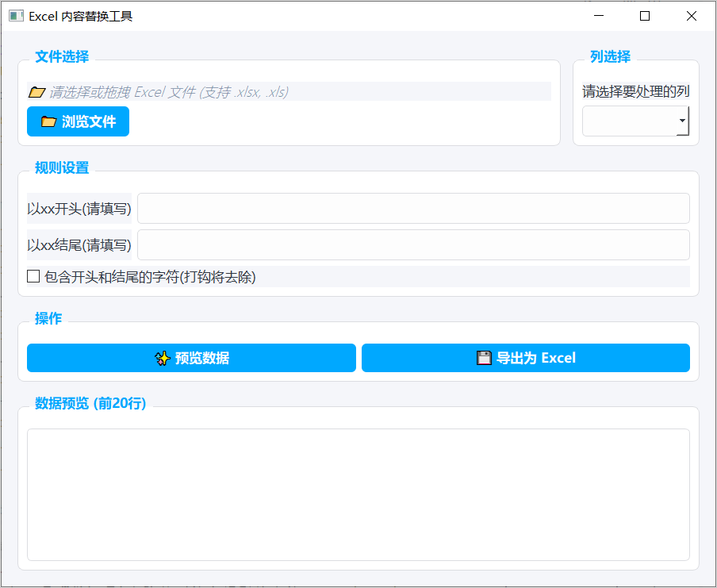
Task: Focus the 以xx结尾 input field
Action: click(x=413, y=245)
